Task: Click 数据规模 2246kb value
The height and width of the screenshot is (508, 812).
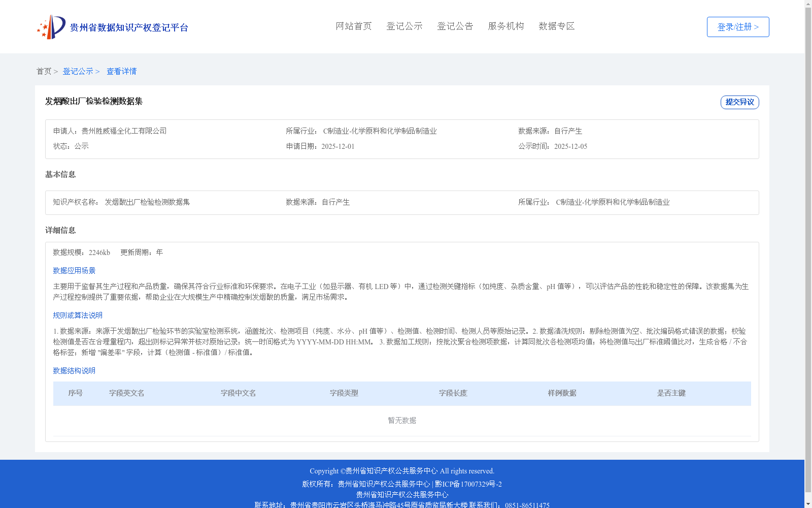Action: [99, 252]
